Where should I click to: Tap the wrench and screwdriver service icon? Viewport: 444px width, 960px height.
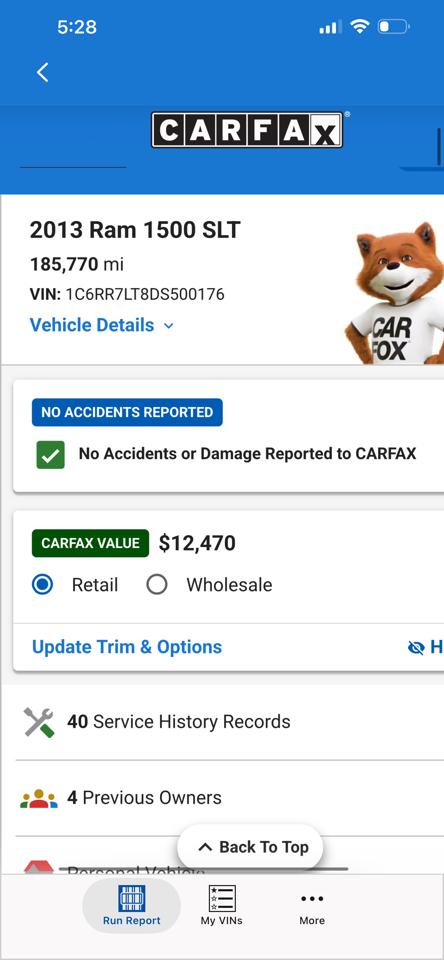(39, 722)
